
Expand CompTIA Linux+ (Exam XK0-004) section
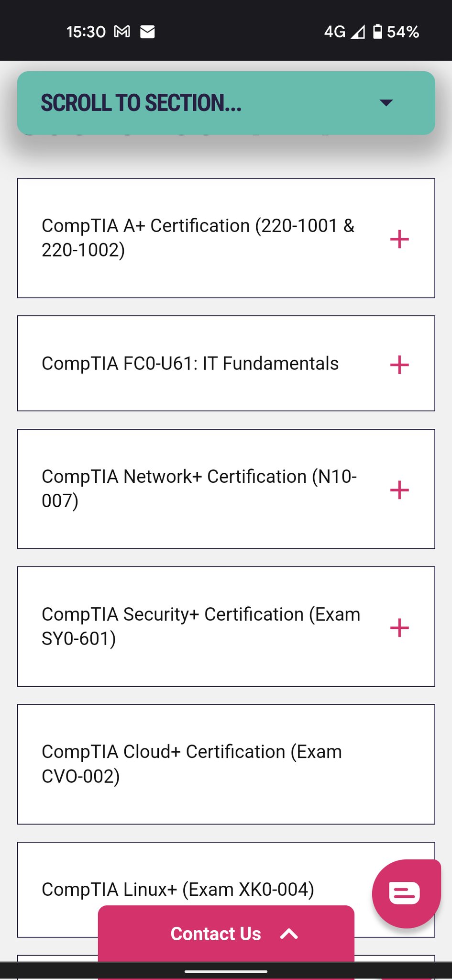[x=178, y=889]
